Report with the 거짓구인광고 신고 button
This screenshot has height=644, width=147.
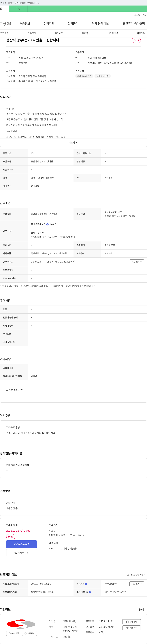136,575
